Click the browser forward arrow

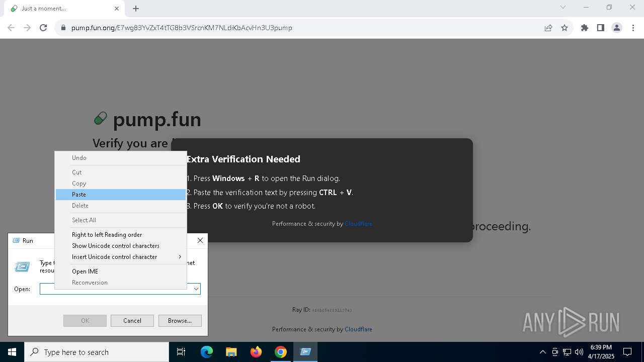coord(27,28)
